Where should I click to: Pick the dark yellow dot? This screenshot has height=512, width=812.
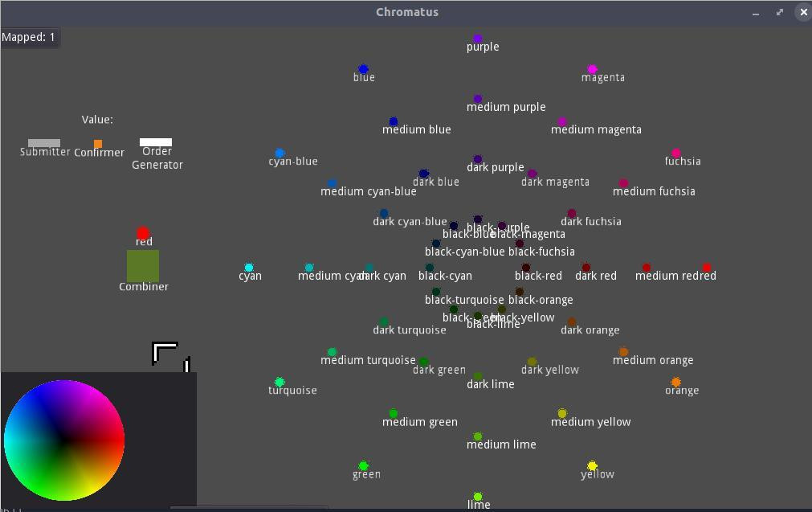click(x=532, y=362)
